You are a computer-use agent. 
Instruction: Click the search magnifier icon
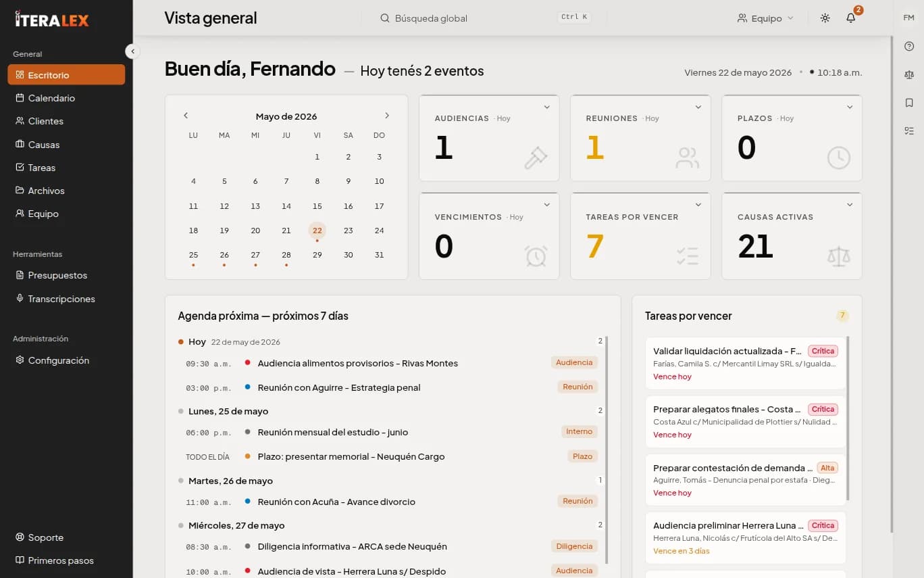point(385,18)
